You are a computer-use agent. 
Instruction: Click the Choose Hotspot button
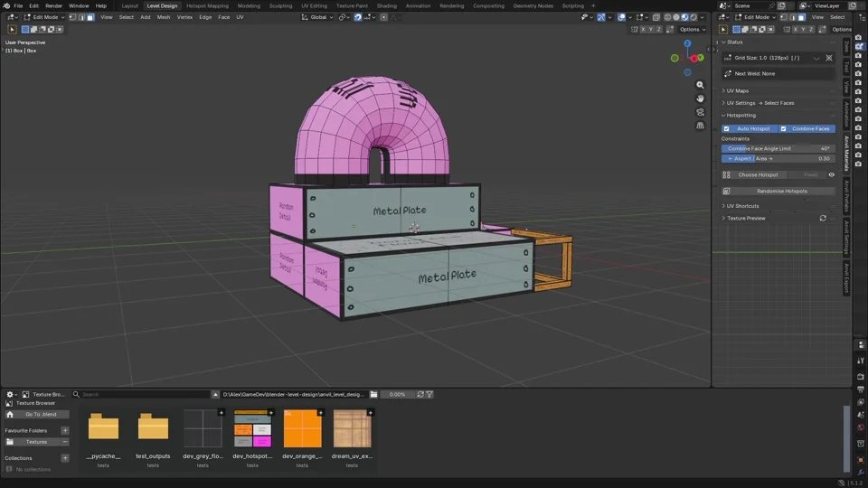758,174
